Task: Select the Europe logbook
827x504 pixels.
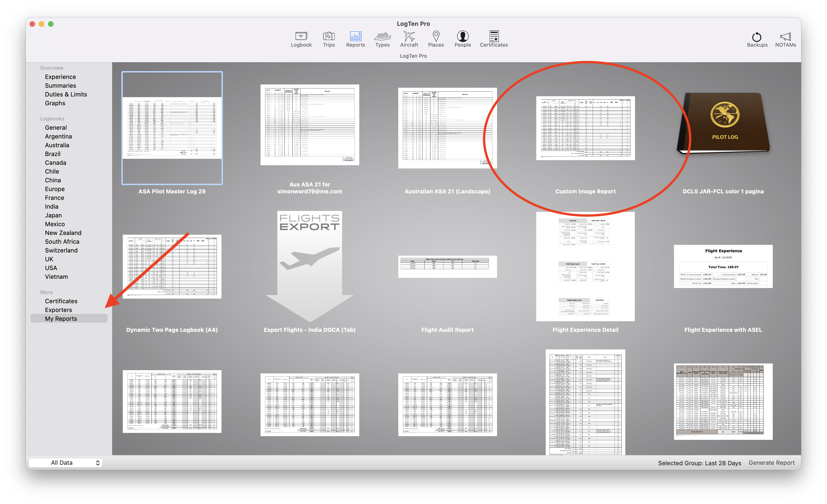Action: tap(55, 189)
